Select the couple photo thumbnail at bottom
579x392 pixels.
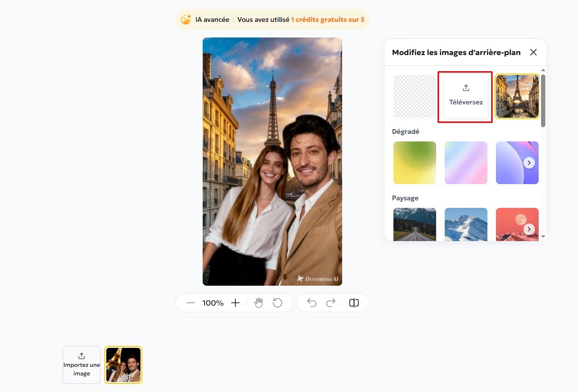click(x=123, y=364)
